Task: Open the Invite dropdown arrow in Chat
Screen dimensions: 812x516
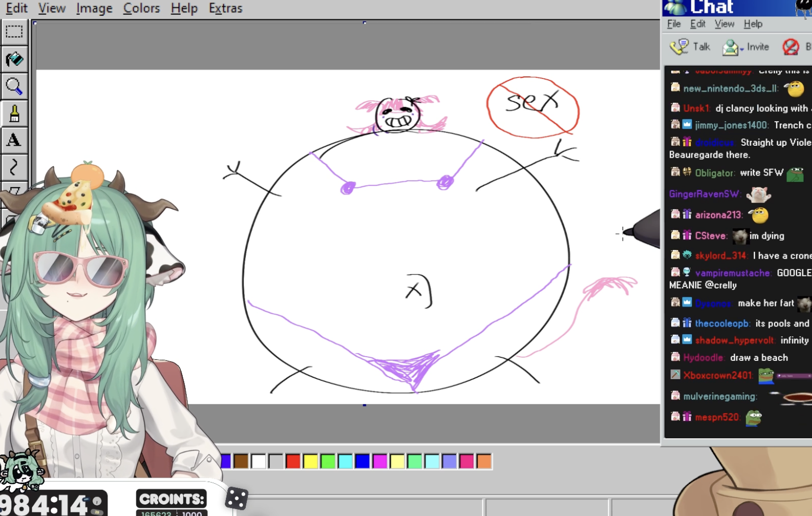Action: tap(742, 50)
